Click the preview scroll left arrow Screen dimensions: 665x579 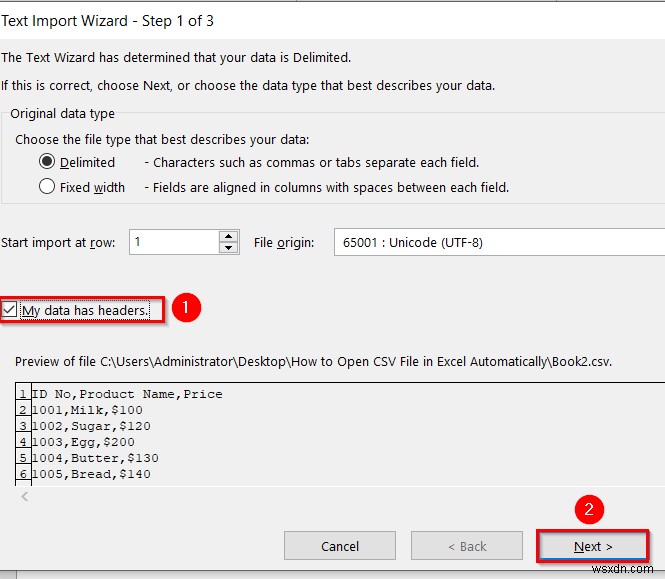click(25, 496)
